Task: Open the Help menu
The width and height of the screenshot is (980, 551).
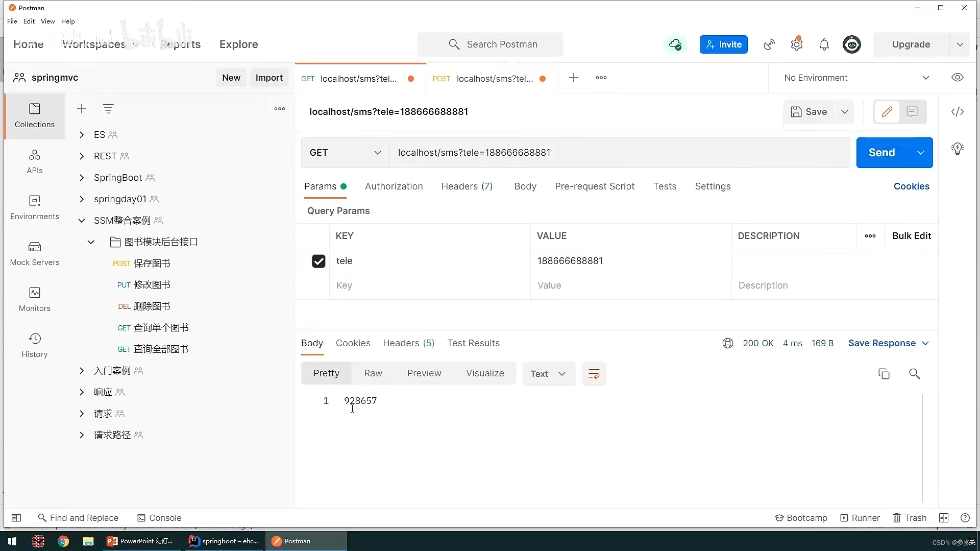Action: 68,21
